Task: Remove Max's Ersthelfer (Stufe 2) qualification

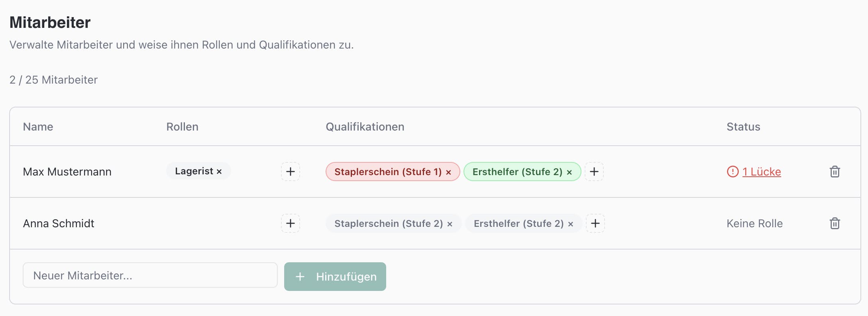Action: pos(569,172)
